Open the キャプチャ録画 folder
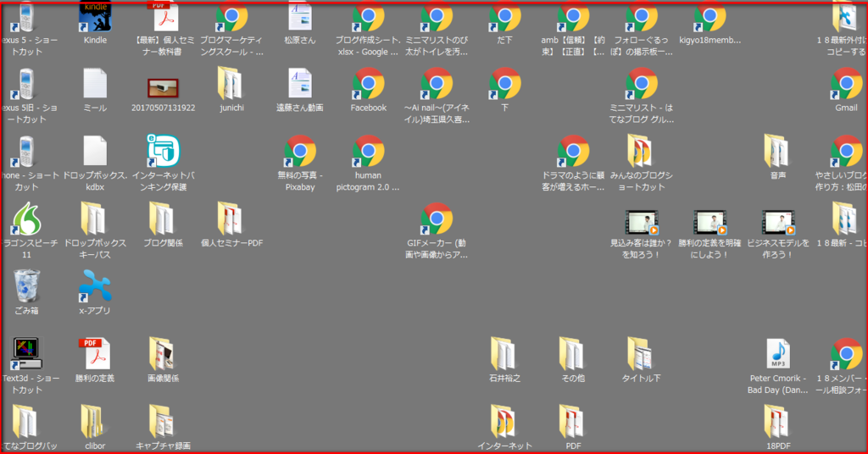 (162, 421)
